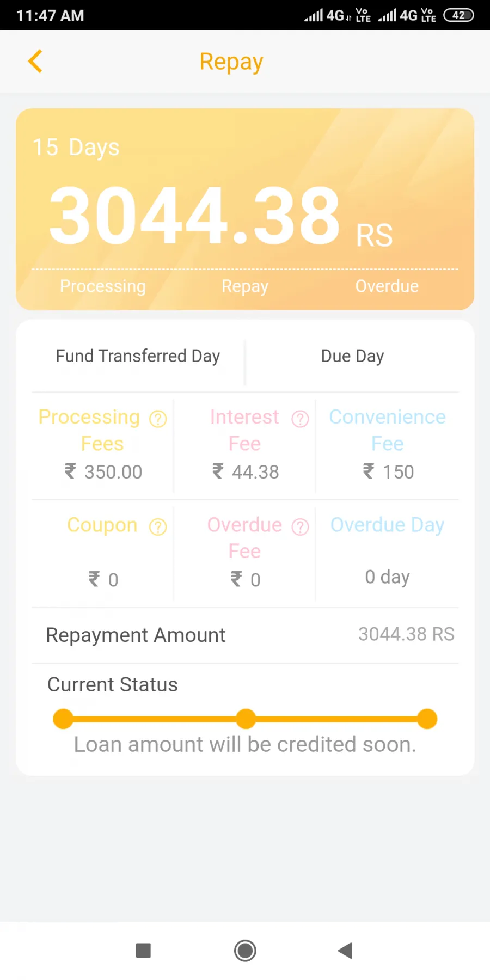The height and width of the screenshot is (980, 490).
Task: Tap the Repayment Amount row
Action: [245, 635]
